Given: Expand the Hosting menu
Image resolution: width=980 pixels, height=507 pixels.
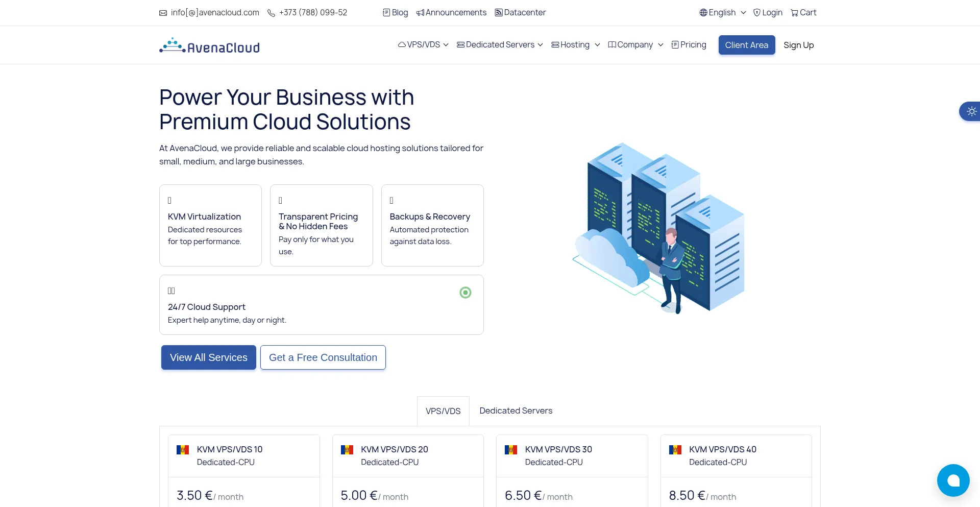Looking at the screenshot, I should pos(575,45).
